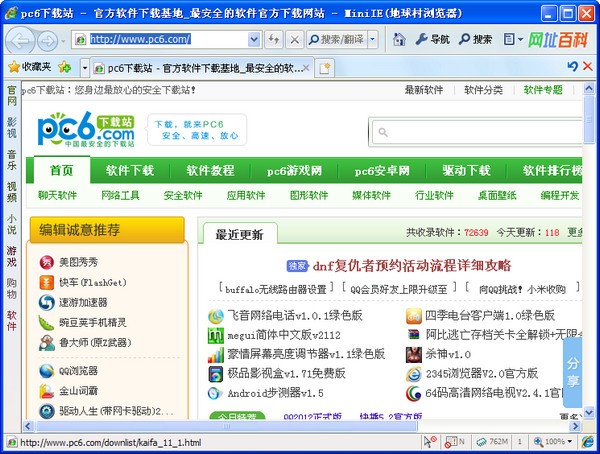Screen dimensions: 600x454
Task: Open the 速游加速器 icon
Action: [x=46, y=303]
